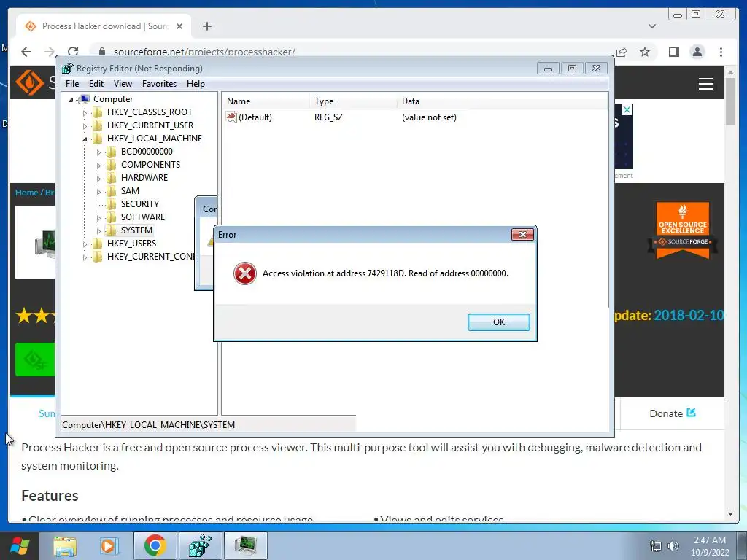747x560 pixels.
Task: Switch to Registry Editor taskbar button
Action: [200, 545]
